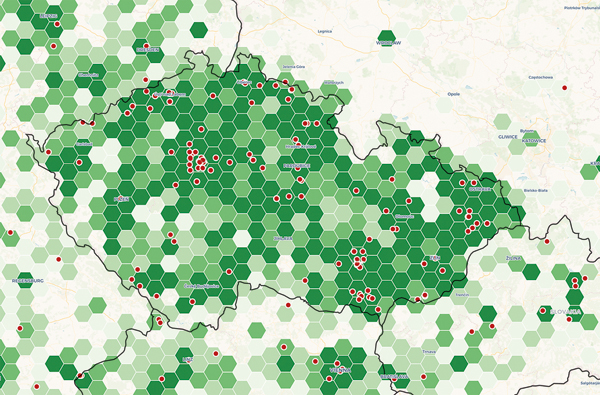
Task: Click the green hexagon over Katowice
Action: click(531, 139)
